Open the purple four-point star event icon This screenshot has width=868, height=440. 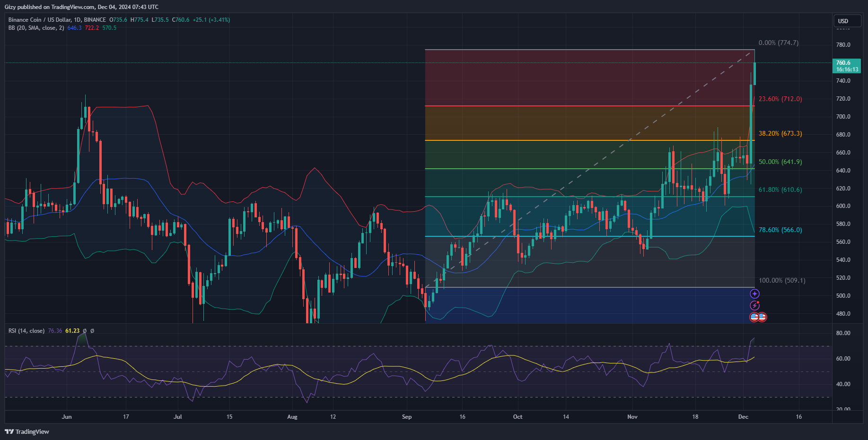[x=754, y=294]
